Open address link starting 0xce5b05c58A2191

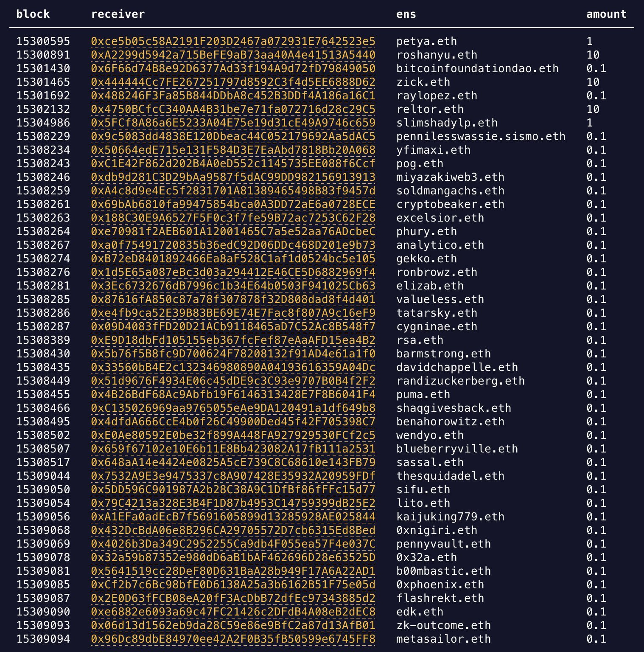click(233, 41)
